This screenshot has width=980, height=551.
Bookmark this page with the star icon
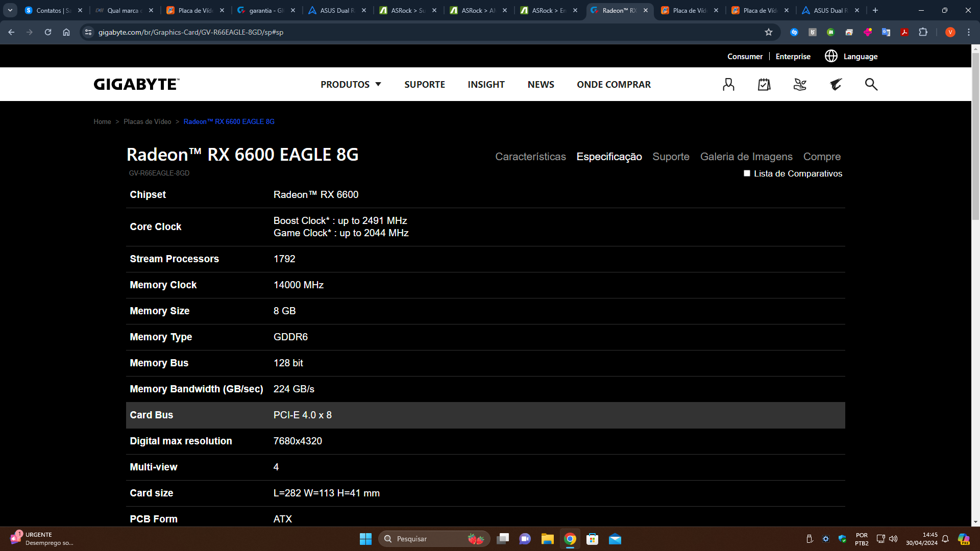pyautogui.click(x=769, y=32)
